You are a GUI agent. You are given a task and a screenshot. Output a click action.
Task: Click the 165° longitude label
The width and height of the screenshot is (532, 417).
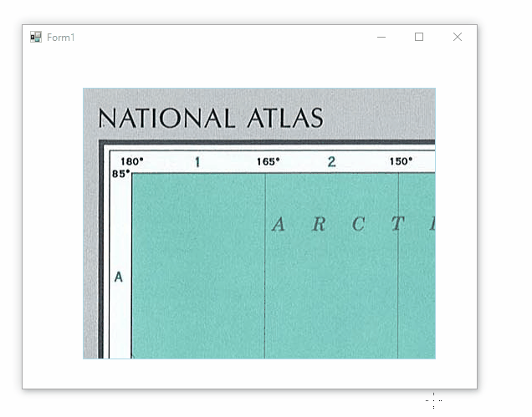point(268,161)
